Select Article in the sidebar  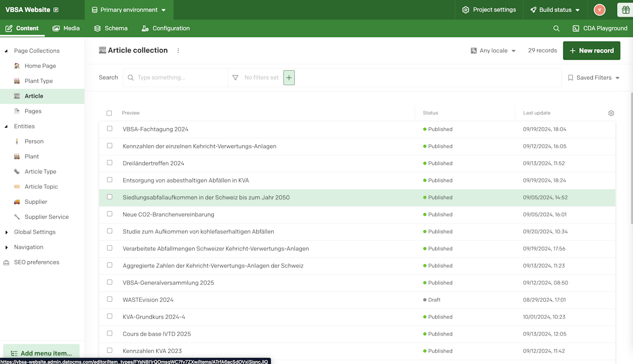pos(42,96)
